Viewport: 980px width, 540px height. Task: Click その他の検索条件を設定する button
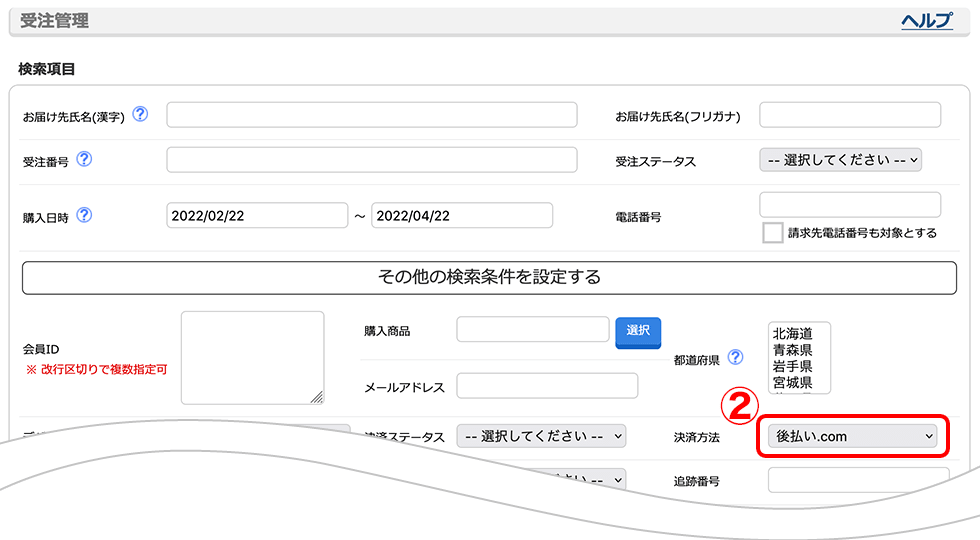click(489, 278)
